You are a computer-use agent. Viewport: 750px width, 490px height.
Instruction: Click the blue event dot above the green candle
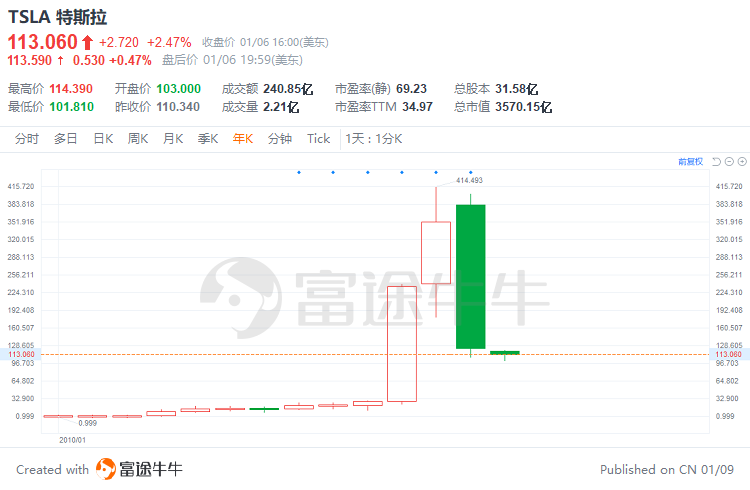point(471,172)
